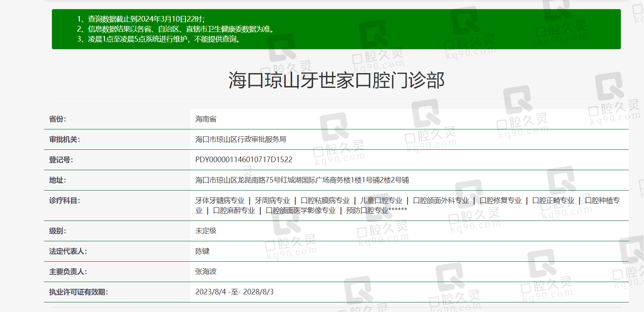Click 口腔颌面外科专业 specialty
Viewport: 644px width, 312px height.
(x=441, y=201)
